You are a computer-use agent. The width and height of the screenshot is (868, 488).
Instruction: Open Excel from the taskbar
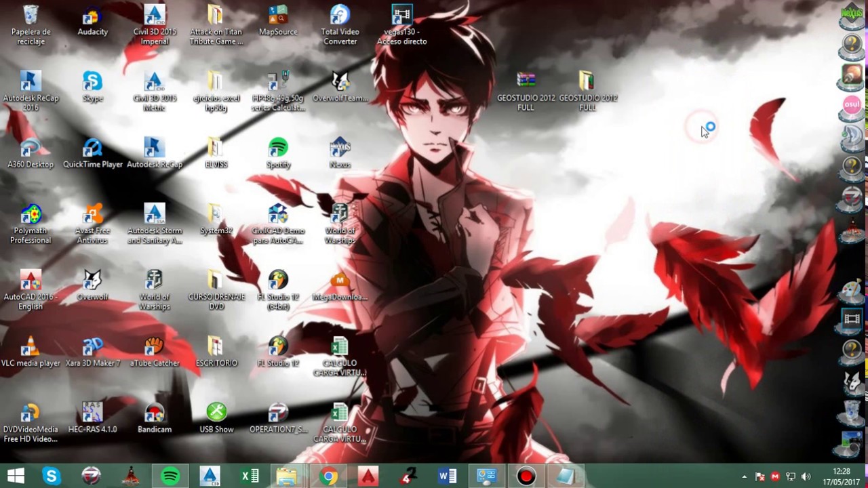(x=250, y=476)
